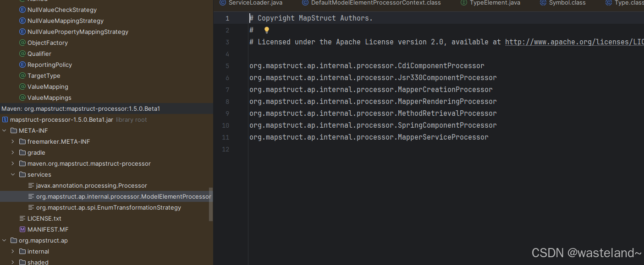Select the ModelElementProcessor services file
644x265 pixels.
[124, 196]
